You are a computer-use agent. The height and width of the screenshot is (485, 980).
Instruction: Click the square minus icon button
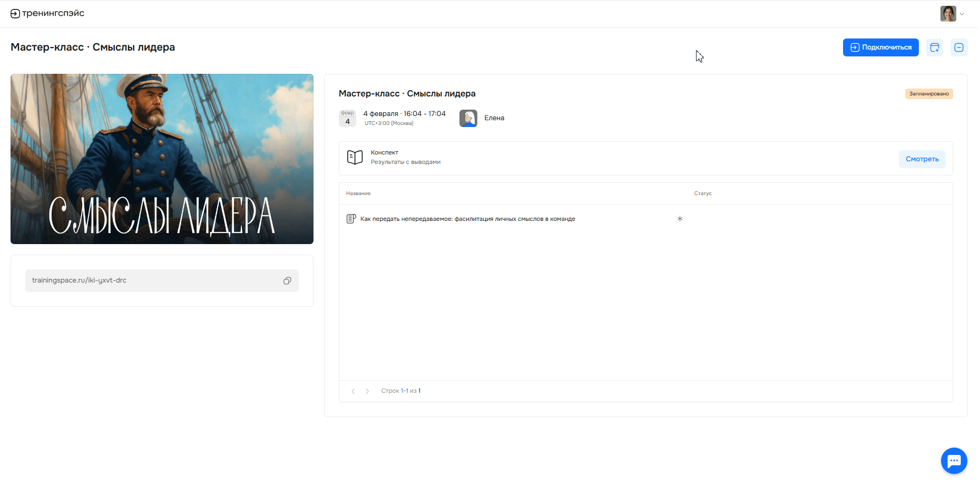[958, 47]
